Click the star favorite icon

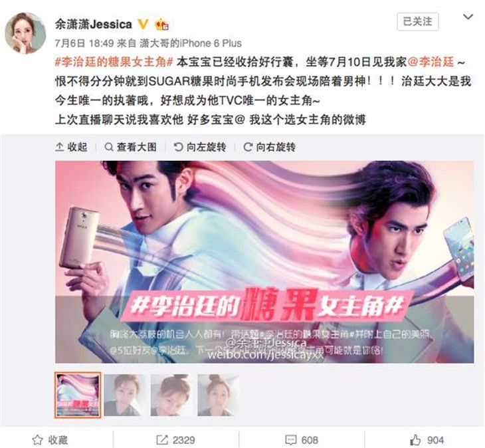coord(37,439)
